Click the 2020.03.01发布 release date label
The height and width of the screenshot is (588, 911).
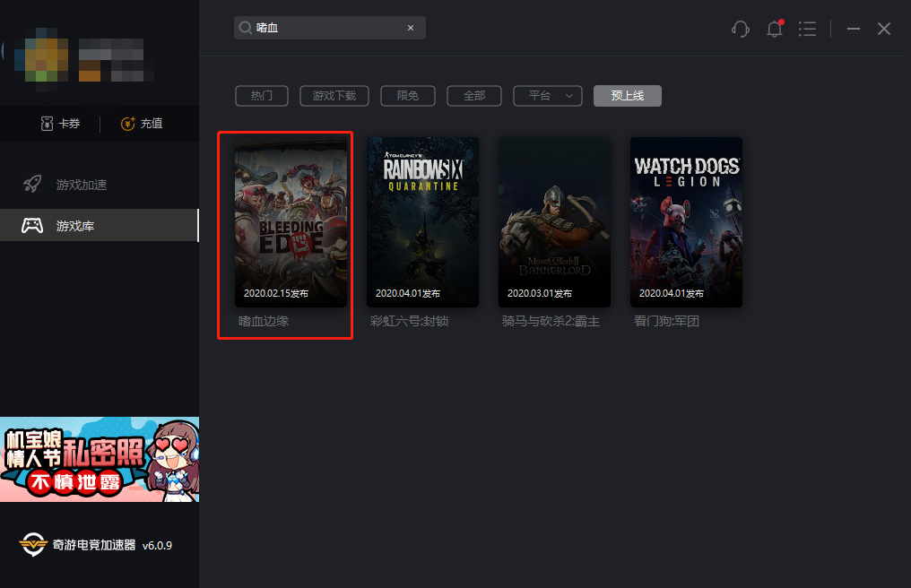tap(540, 293)
